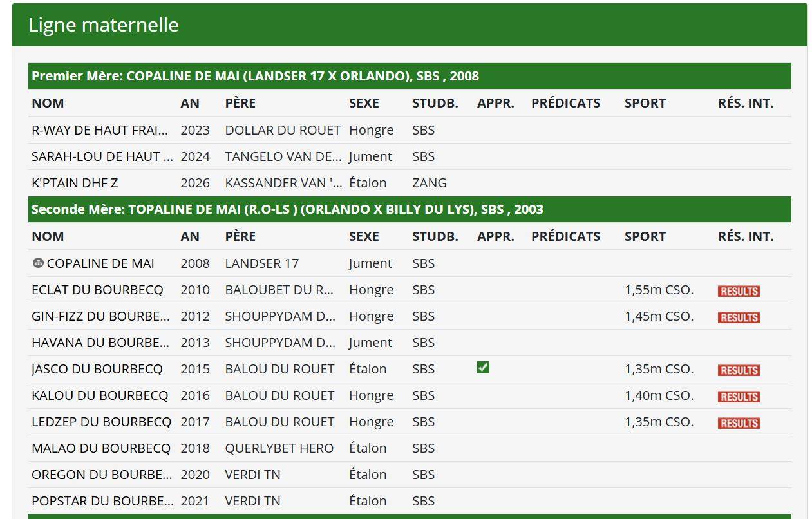This screenshot has height=519, width=812.
Task: Open POPSTAR DU BOURBE... horse page
Action: tap(102, 501)
